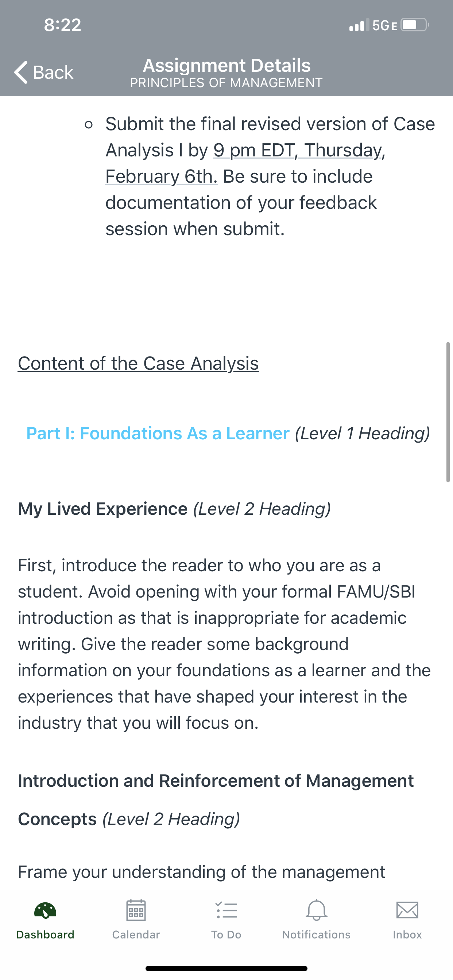
Task: Tap the 8:22 clock in status bar
Action: click(62, 25)
